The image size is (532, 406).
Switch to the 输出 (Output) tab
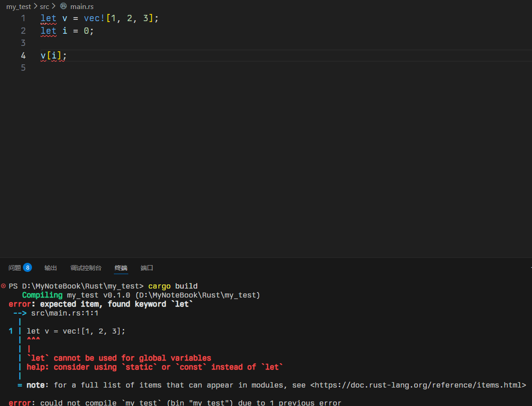pos(50,268)
